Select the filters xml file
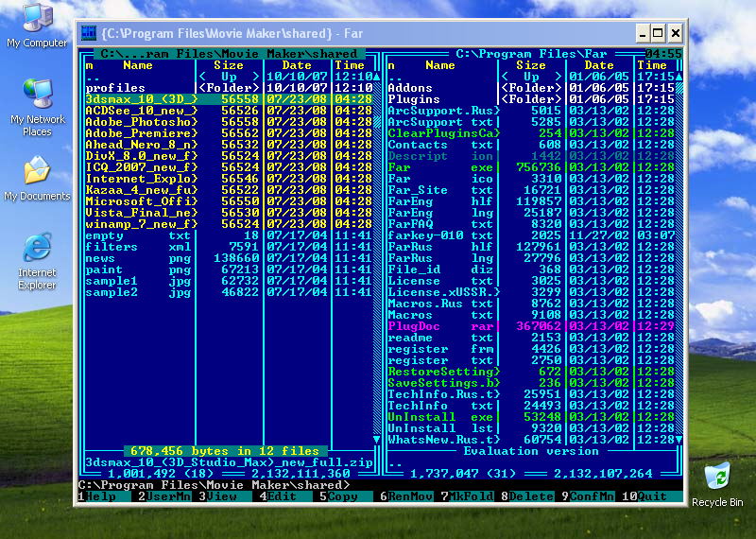This screenshot has height=539, width=756. 229,247
